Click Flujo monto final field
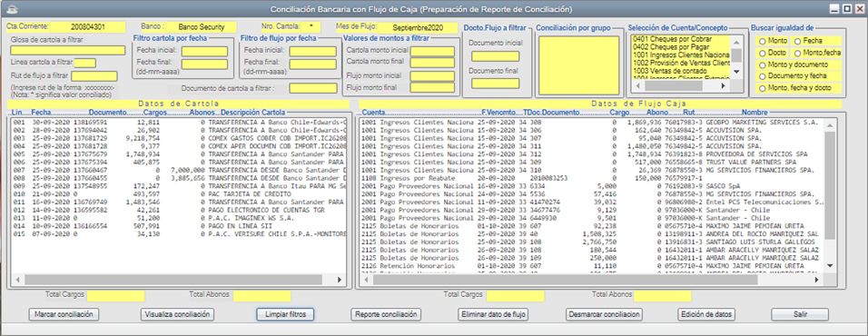The image size is (868, 336). click(432, 87)
